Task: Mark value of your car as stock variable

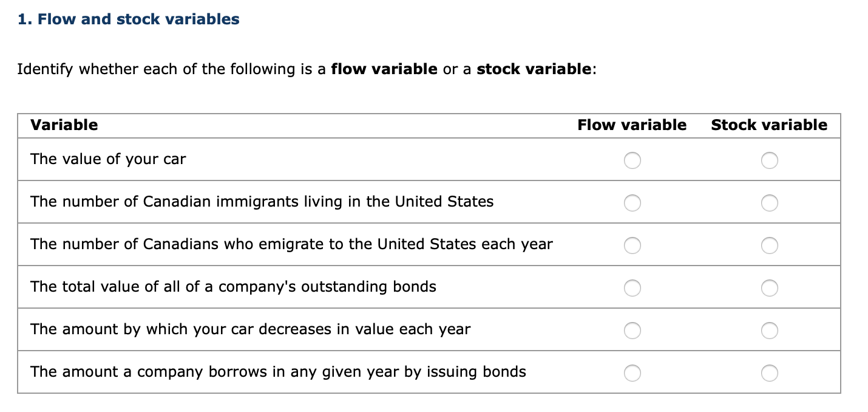Action: click(x=769, y=160)
